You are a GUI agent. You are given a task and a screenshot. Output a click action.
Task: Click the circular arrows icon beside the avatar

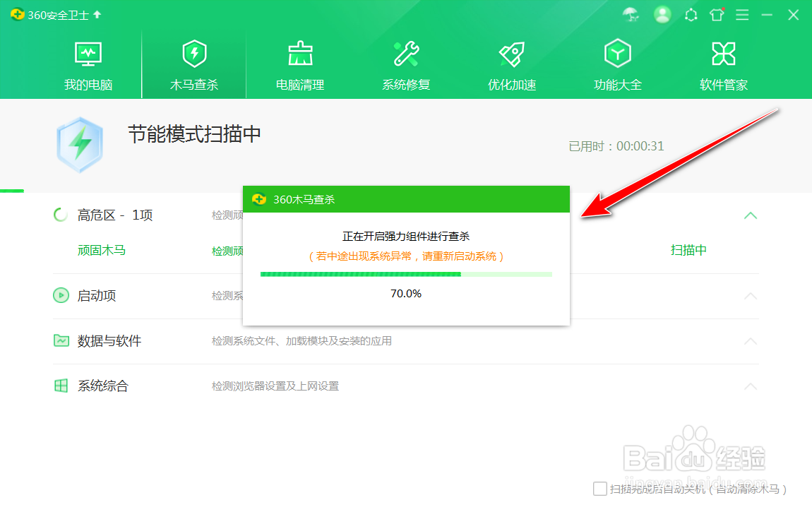click(691, 15)
